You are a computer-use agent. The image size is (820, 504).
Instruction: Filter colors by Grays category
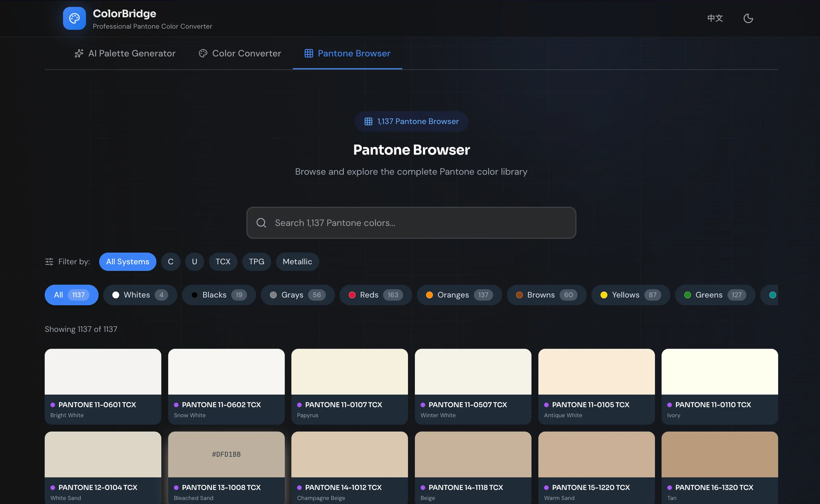point(298,295)
